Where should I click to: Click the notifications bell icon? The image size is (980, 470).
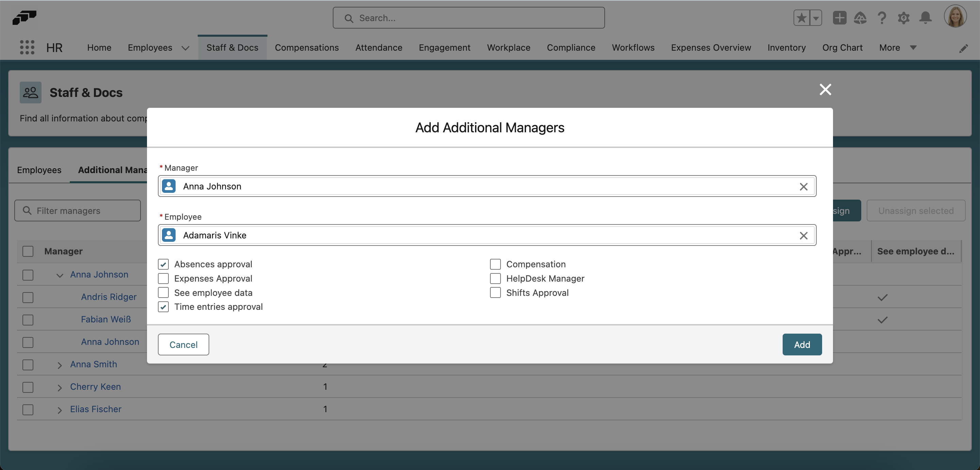click(x=926, y=17)
